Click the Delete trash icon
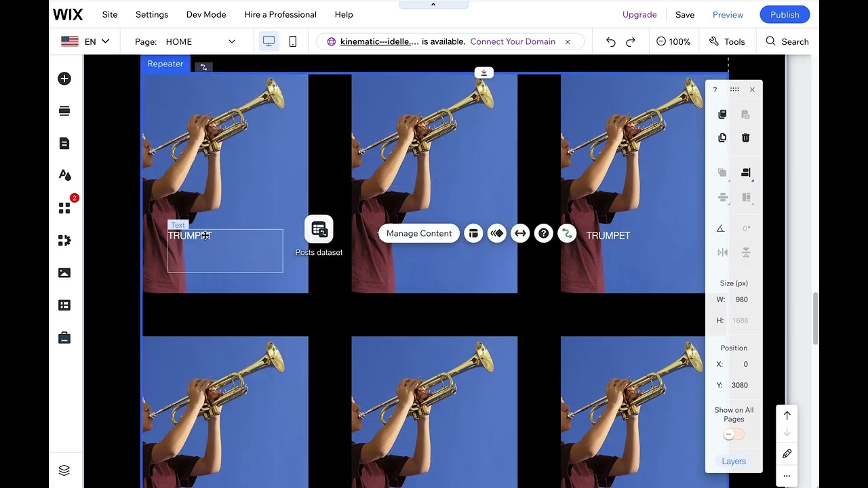This screenshot has width=868, height=488. click(746, 138)
